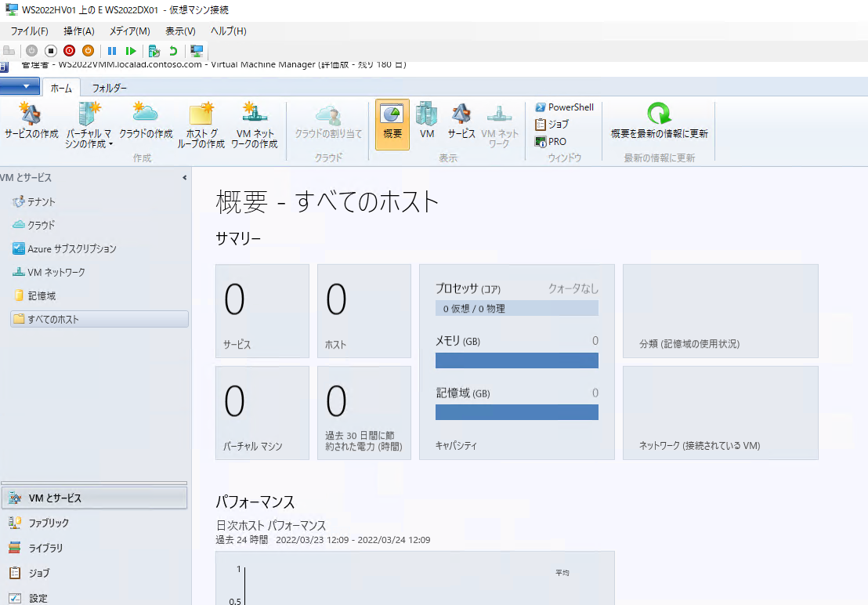Click the Ctrl+Alt+Del toolbar icon
This screenshot has height=605, width=868.
coord(9,51)
